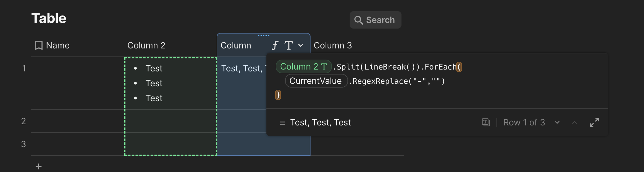
Task: Click the drag handle dots above Column
Action: [264, 36]
